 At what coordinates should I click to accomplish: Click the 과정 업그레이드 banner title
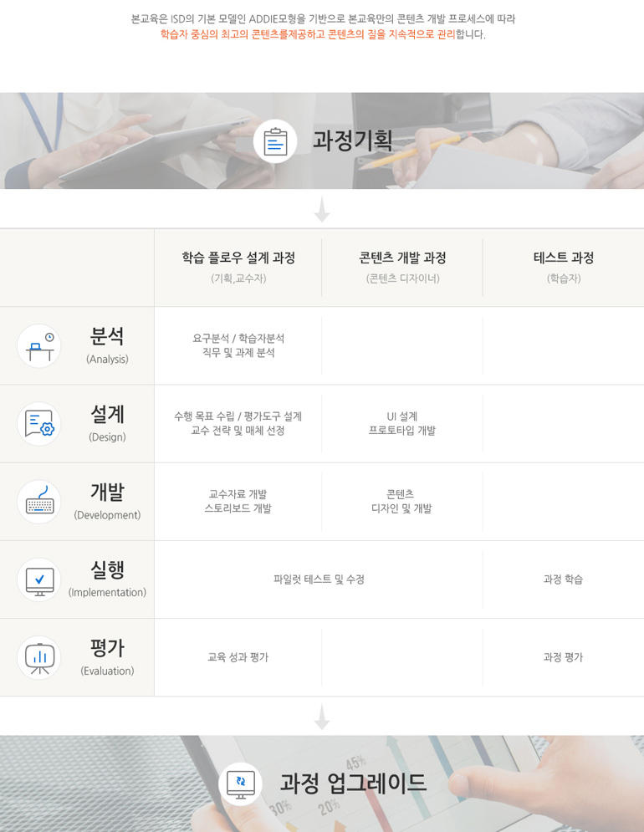click(x=353, y=784)
